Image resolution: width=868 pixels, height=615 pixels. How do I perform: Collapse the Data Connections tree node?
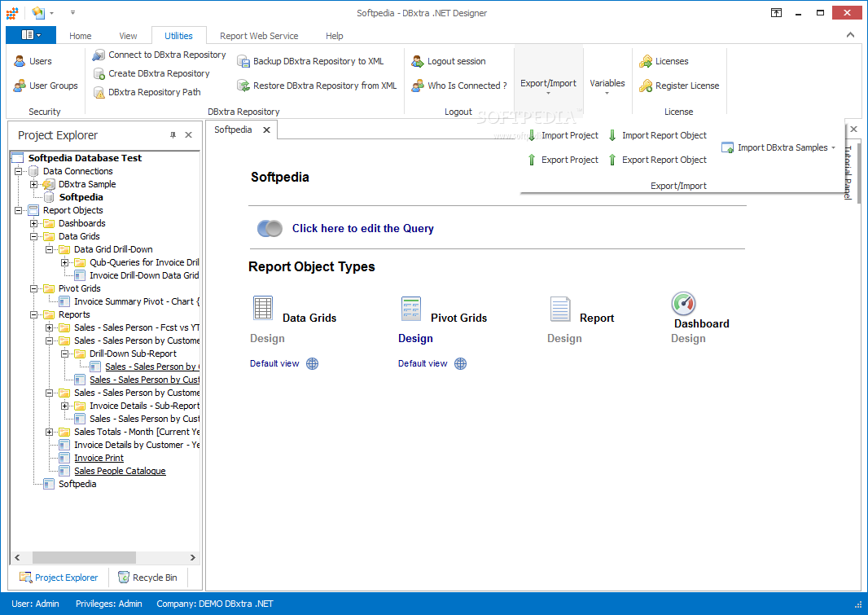click(x=18, y=171)
